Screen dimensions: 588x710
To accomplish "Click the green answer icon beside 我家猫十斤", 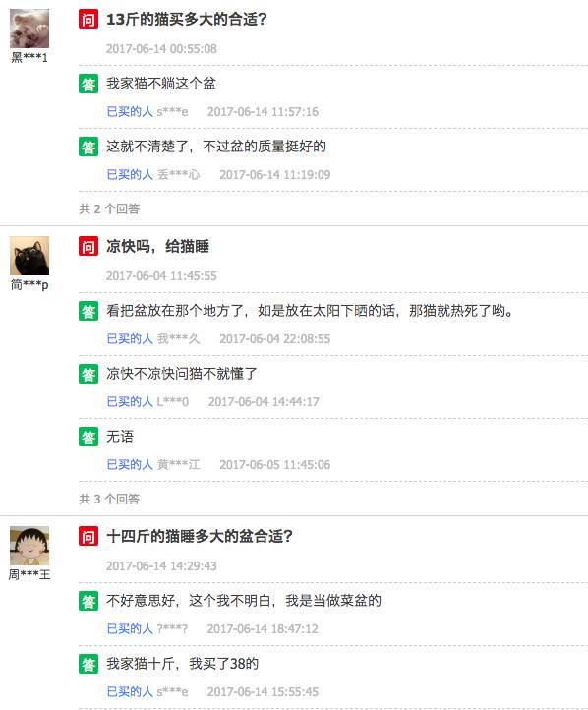I will [88, 664].
